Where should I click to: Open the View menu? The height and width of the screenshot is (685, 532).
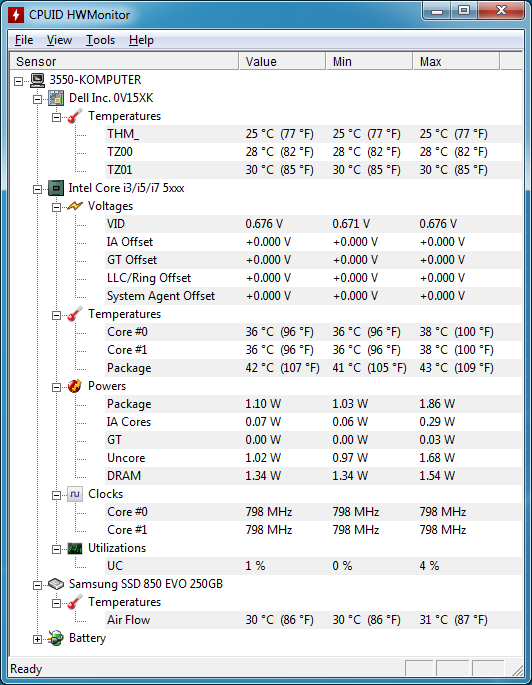[59, 40]
